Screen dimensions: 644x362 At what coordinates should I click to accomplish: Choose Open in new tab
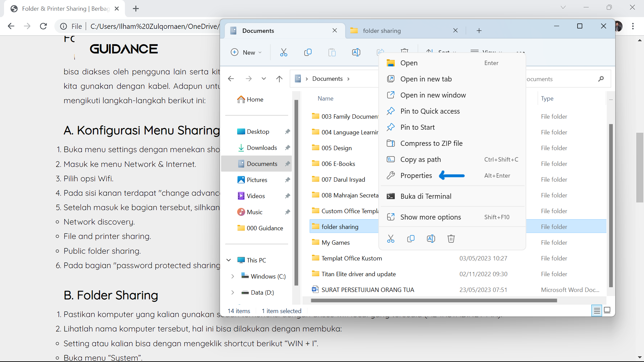point(452,79)
